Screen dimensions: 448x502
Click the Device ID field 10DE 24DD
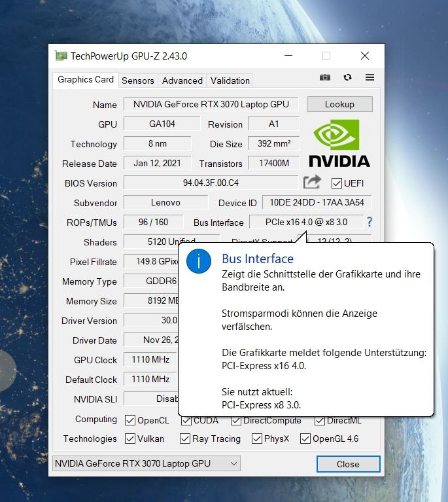(317, 202)
